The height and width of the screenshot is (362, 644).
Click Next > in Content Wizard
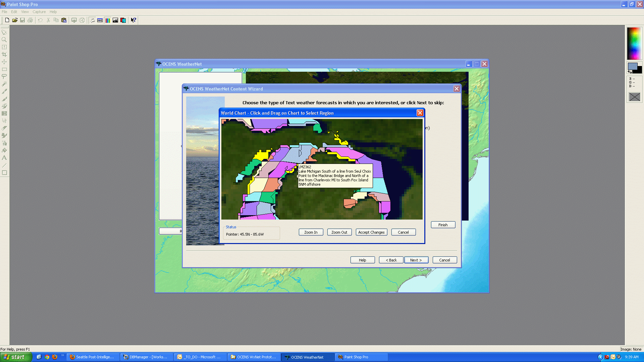(x=416, y=260)
